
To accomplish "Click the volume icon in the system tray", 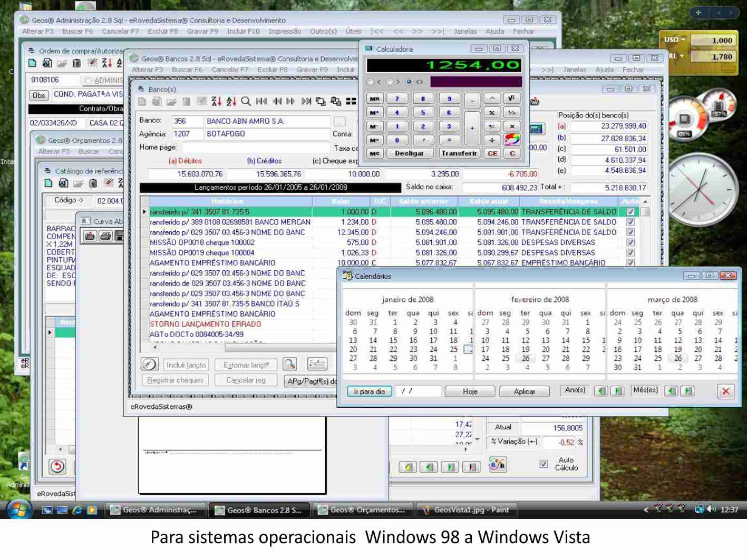I will coord(711,509).
